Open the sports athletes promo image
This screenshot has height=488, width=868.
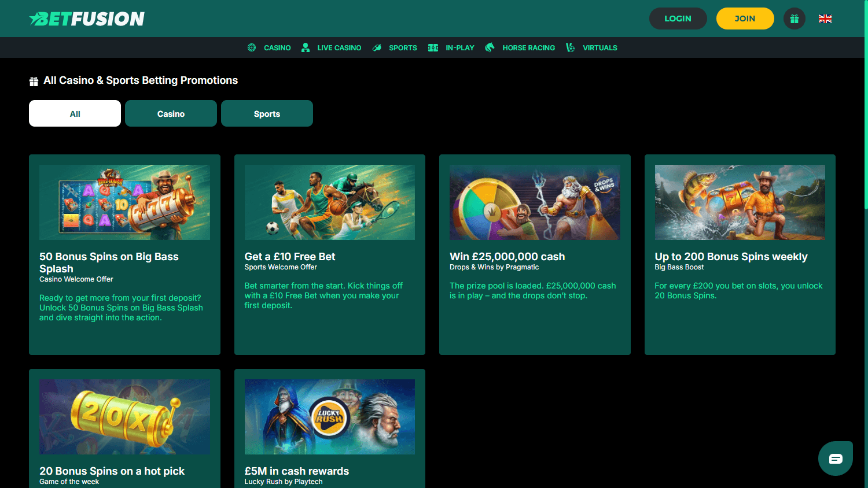pyautogui.click(x=330, y=202)
